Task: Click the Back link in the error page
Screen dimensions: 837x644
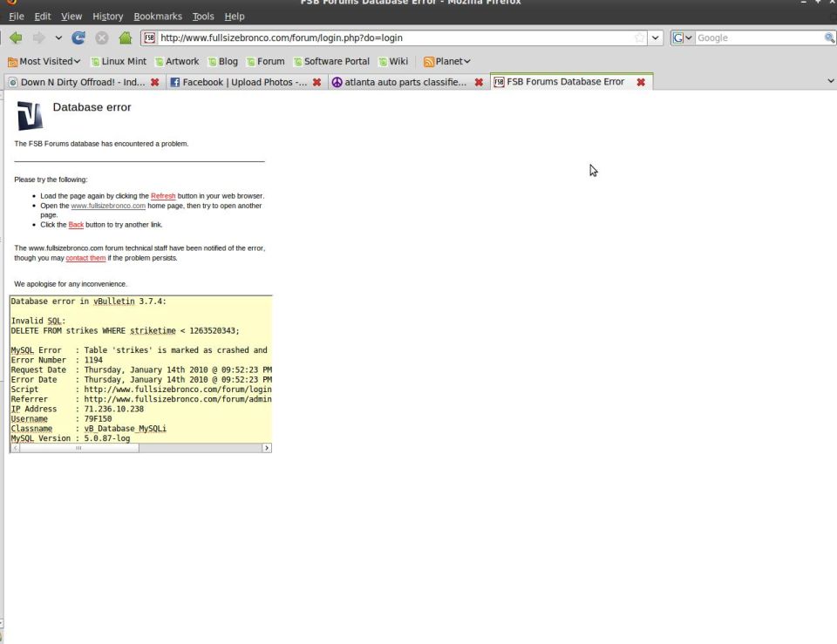Action: click(76, 225)
